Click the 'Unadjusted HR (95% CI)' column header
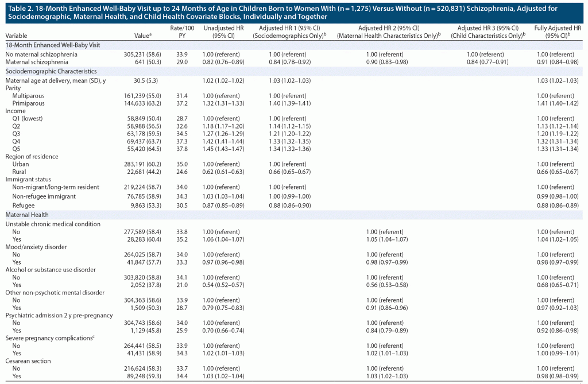This screenshot has width=588, height=384. pos(222,32)
